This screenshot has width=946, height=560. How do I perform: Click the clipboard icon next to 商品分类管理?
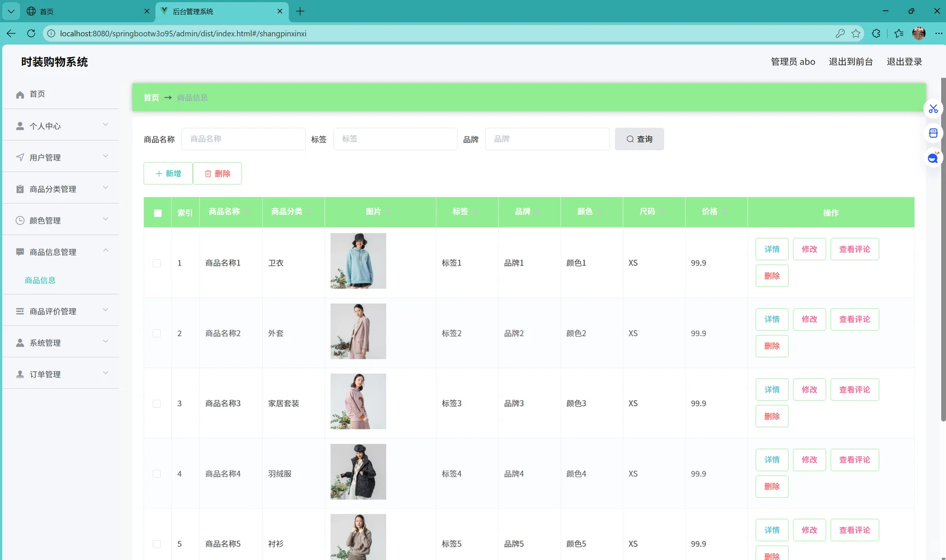click(20, 189)
